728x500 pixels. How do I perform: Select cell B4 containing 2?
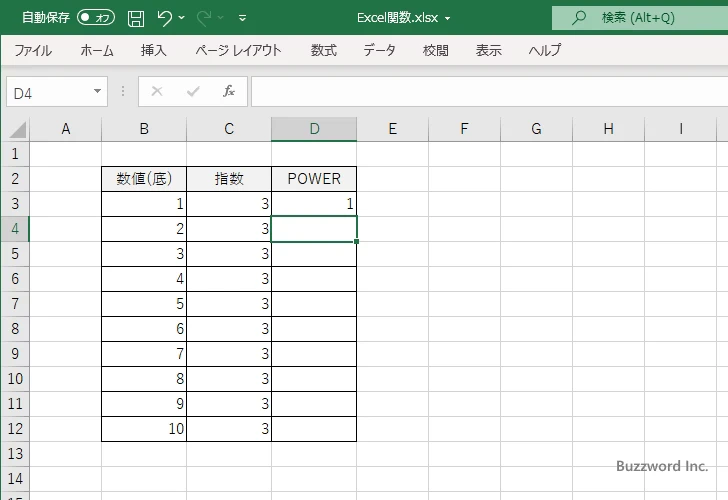(144, 229)
